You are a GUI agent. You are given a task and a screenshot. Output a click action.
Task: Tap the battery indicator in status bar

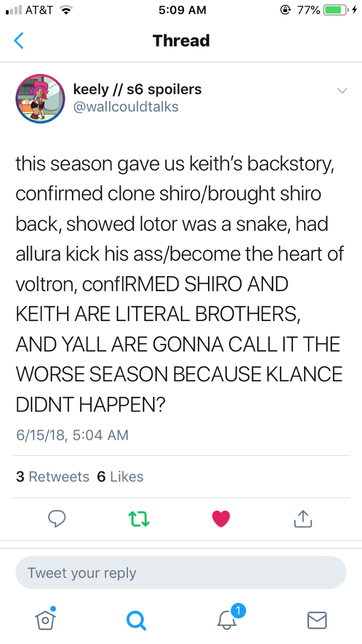335,10
